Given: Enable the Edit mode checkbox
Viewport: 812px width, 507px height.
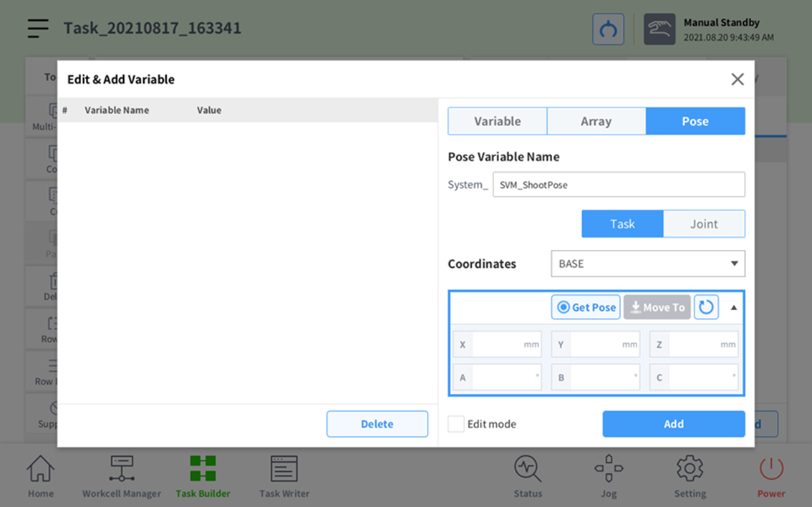Looking at the screenshot, I should (x=456, y=424).
